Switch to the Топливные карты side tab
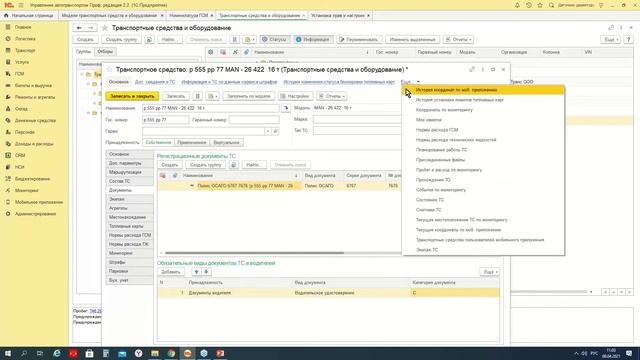 pos(130,226)
